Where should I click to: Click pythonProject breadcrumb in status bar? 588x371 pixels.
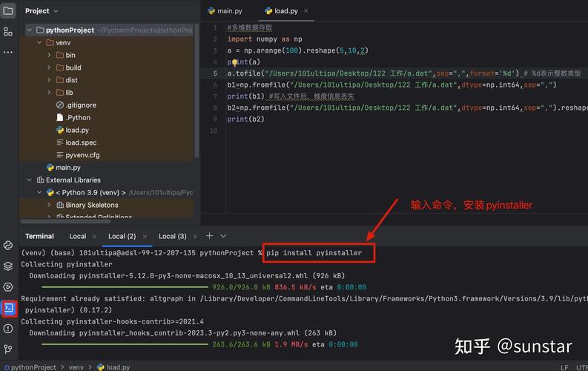[30, 367]
